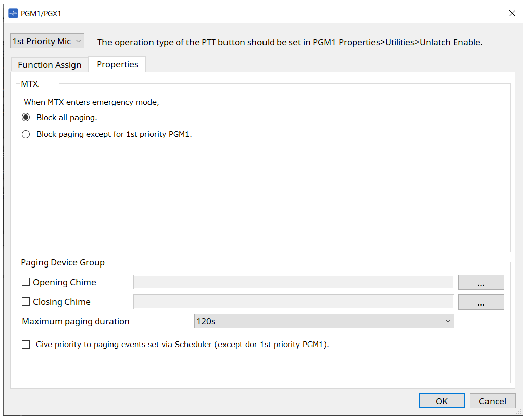Close the PGM1/PGX1 dialog window
This screenshot has width=526, height=420.
point(512,13)
